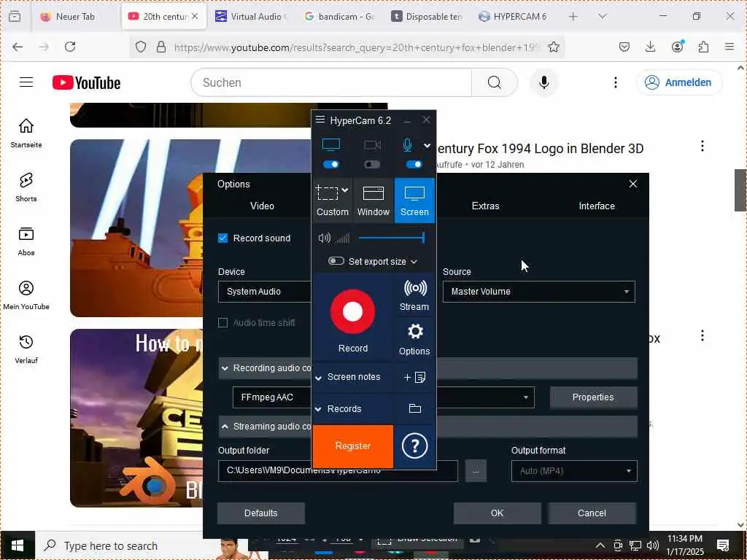Click the YouTube Suchen search field
Screen dimensions: 747x560
331,82
